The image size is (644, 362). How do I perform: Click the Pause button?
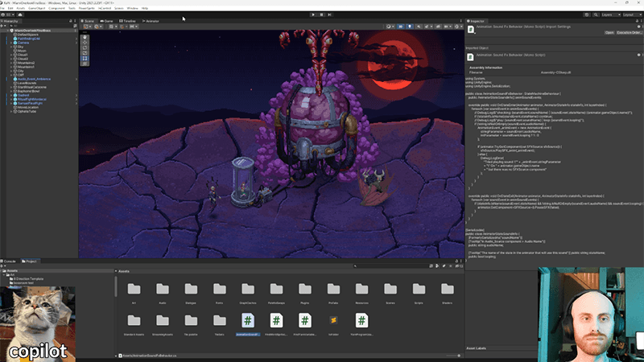click(x=321, y=14)
